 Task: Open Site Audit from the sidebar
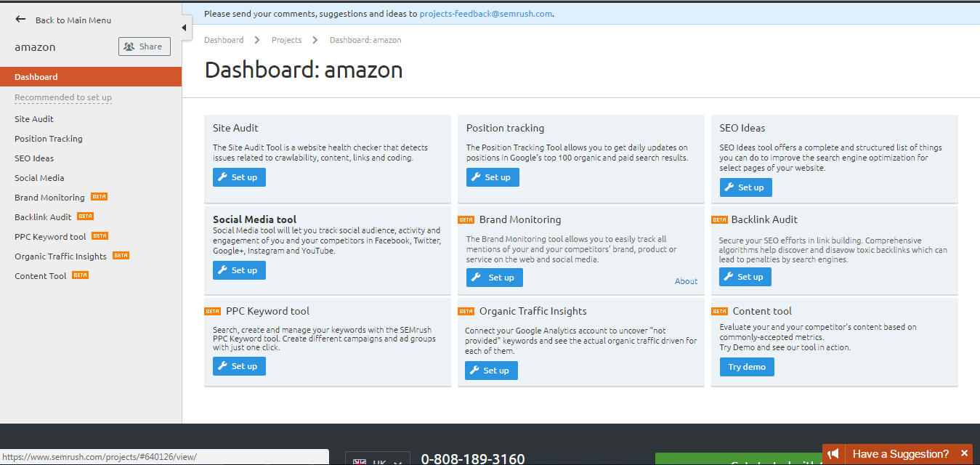click(x=34, y=119)
